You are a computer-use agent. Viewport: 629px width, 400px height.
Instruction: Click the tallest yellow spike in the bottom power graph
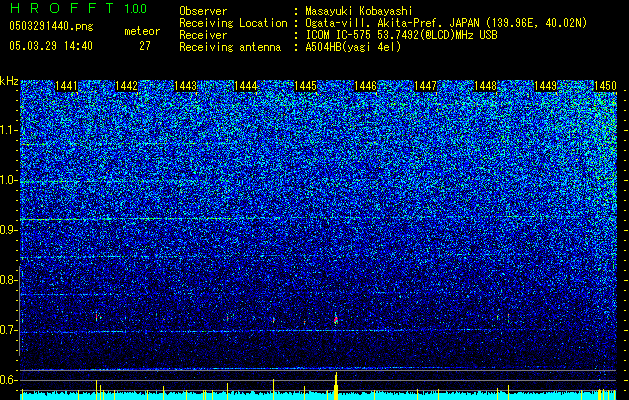[x=336, y=386]
